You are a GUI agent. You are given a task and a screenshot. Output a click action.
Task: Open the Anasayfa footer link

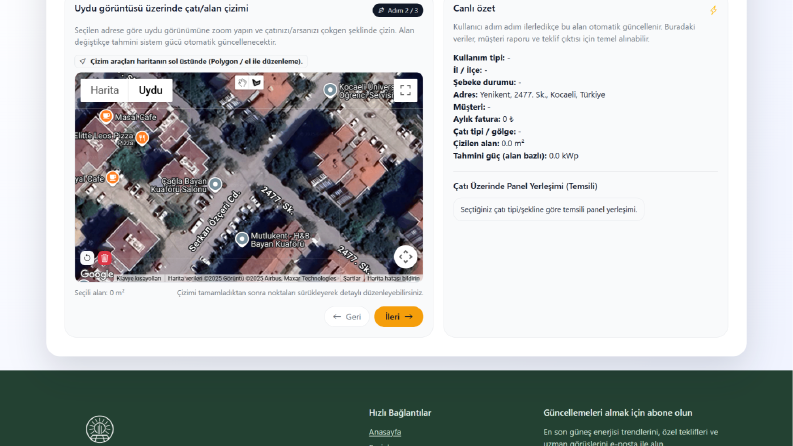[x=385, y=432]
